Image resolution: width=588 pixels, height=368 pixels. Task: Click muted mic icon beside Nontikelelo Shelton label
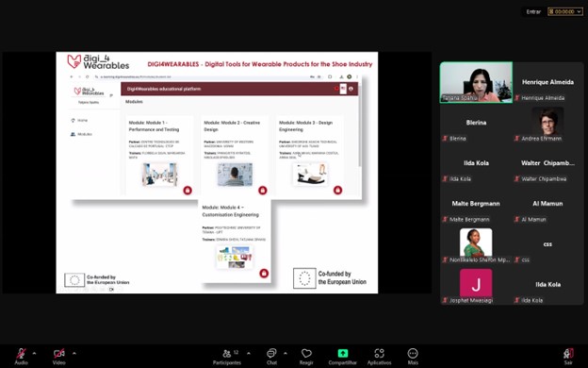pos(445,259)
